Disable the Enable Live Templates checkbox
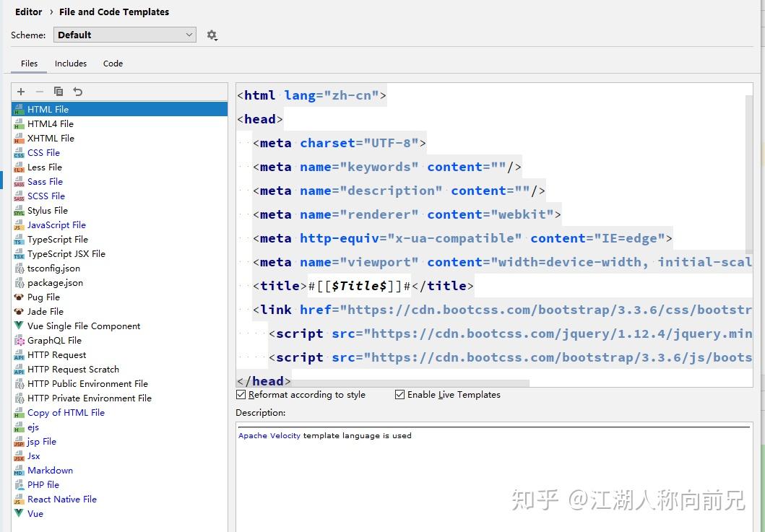 [399, 395]
